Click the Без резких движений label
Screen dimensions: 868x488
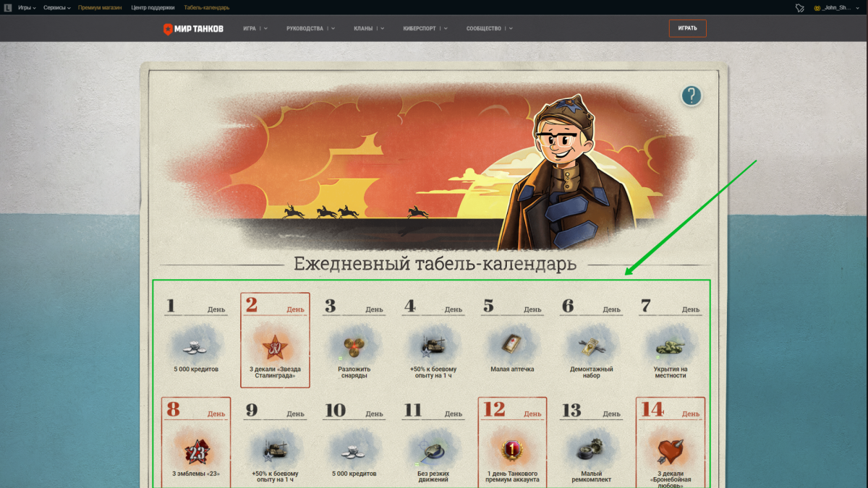click(433, 477)
